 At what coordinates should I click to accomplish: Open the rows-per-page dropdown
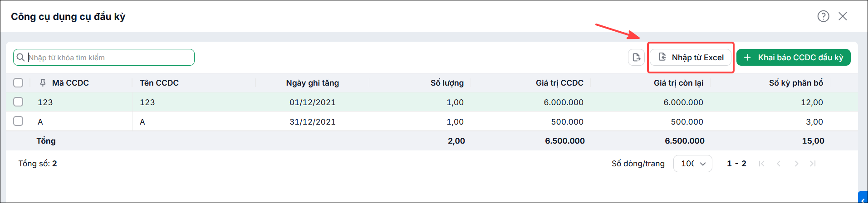(693, 164)
